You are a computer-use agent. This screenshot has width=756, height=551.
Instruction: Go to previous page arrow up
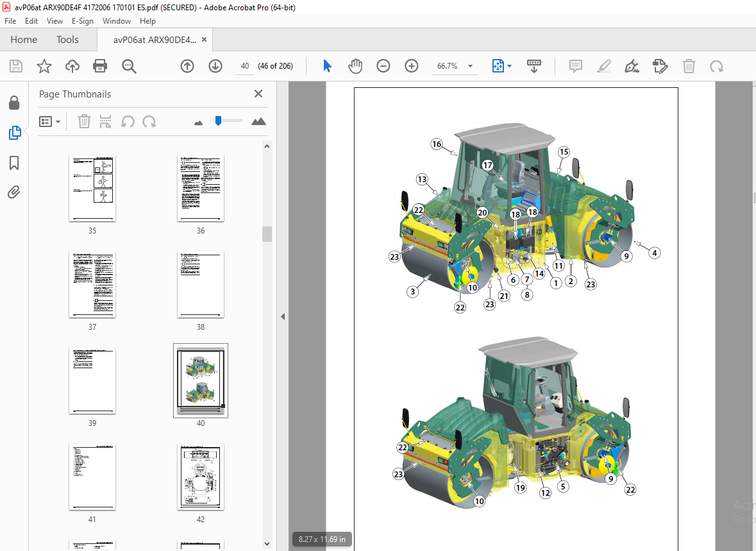click(x=187, y=66)
